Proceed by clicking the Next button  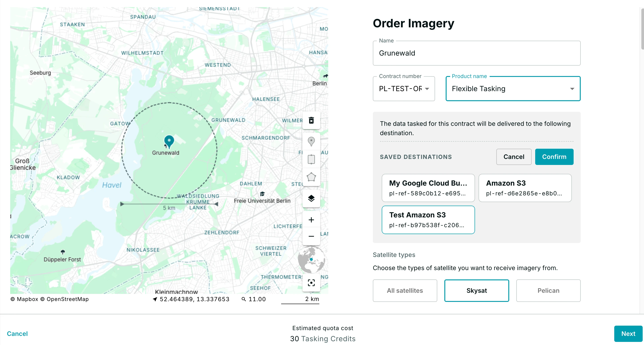628,333
